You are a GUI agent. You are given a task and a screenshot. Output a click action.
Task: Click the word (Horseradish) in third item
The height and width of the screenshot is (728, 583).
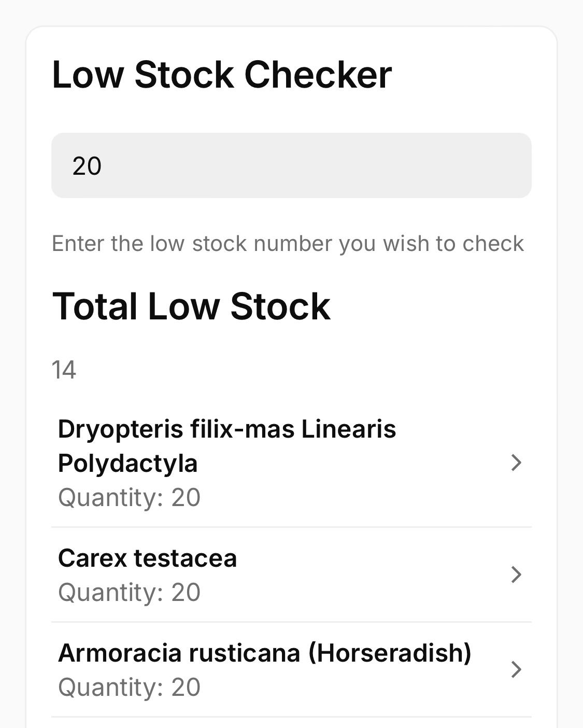click(390, 653)
